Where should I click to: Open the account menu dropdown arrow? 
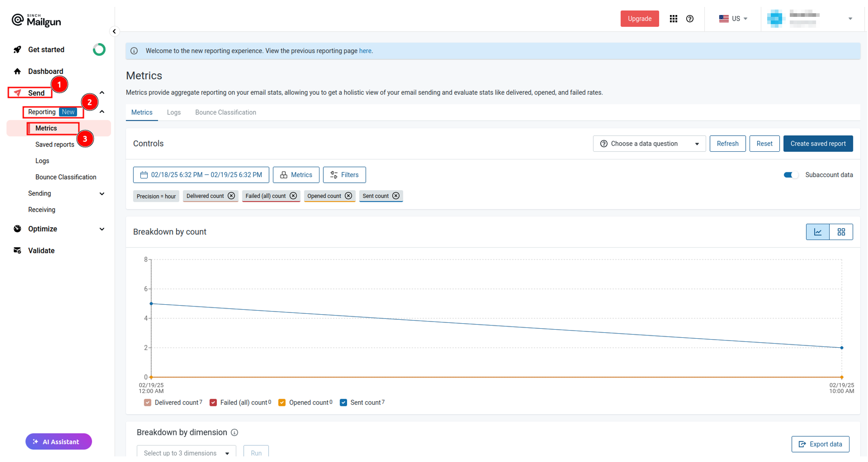click(850, 19)
